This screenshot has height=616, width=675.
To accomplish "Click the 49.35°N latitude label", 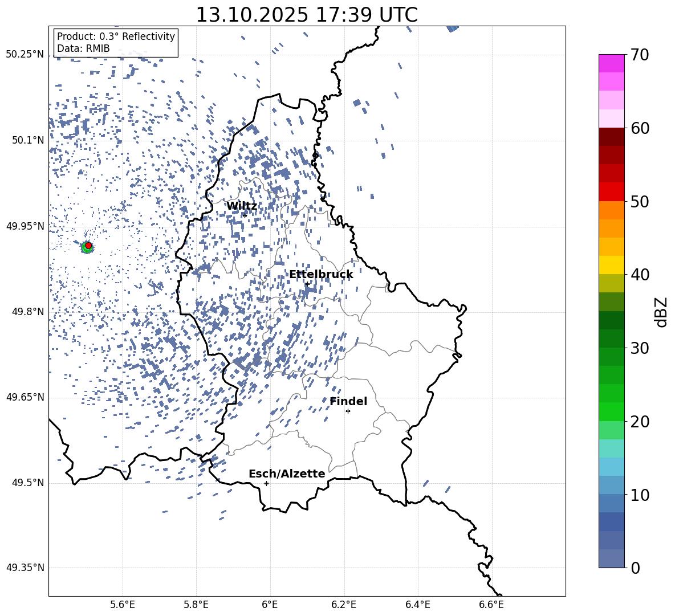I will click(25, 568).
